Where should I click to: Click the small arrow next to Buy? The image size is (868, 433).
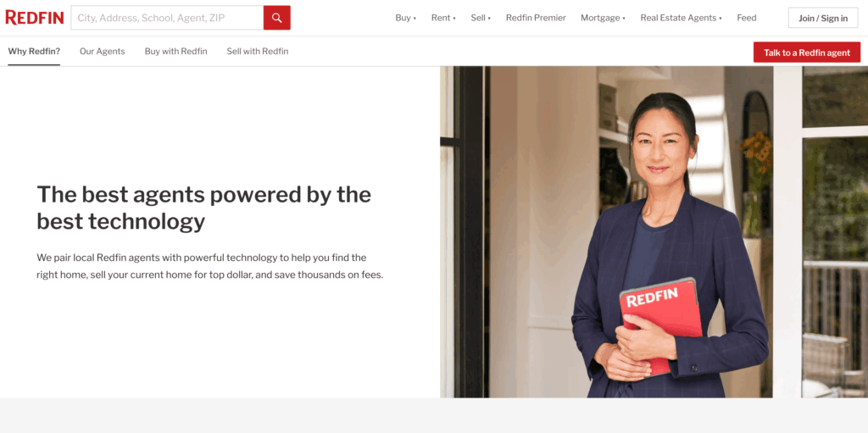(x=415, y=19)
